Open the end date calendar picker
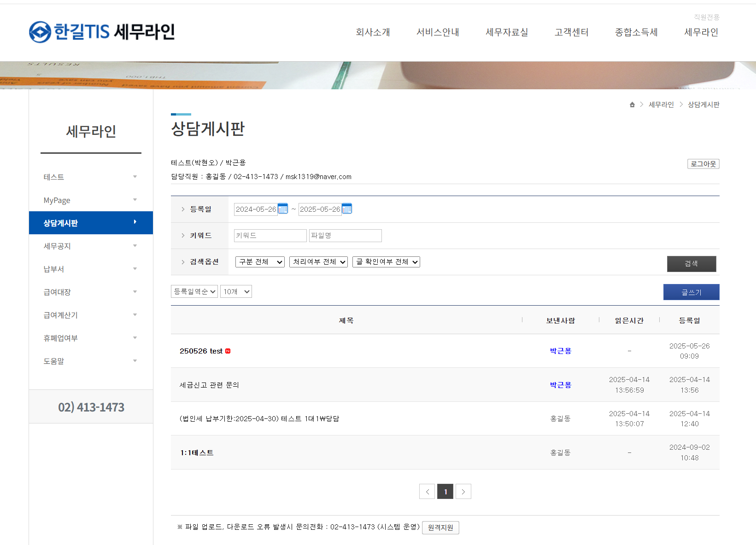Image resolution: width=756 pixels, height=545 pixels. [347, 209]
